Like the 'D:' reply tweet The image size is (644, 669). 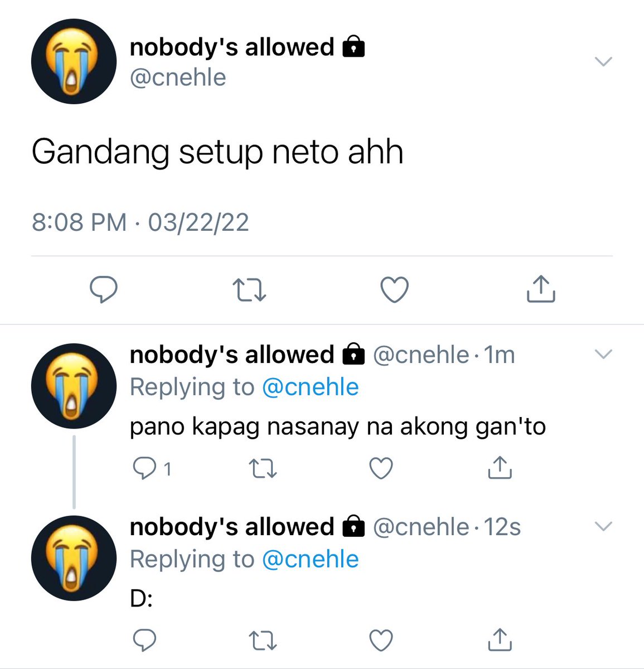(381, 641)
